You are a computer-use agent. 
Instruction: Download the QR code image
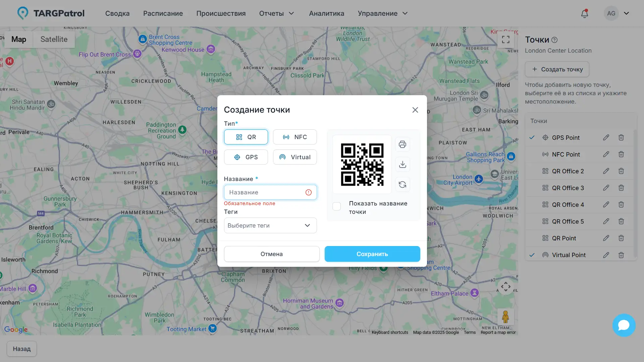pyautogui.click(x=402, y=165)
